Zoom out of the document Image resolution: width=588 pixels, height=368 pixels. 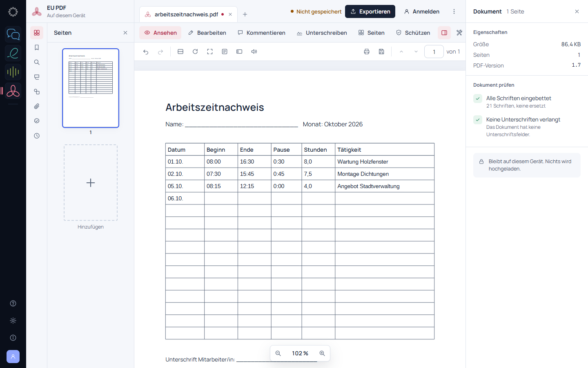pos(278,353)
